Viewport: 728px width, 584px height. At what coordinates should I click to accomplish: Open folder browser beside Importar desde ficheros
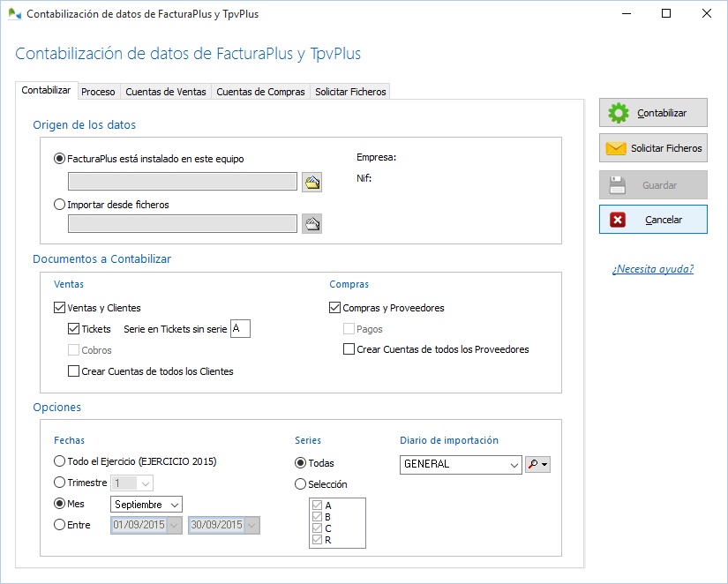(x=311, y=223)
